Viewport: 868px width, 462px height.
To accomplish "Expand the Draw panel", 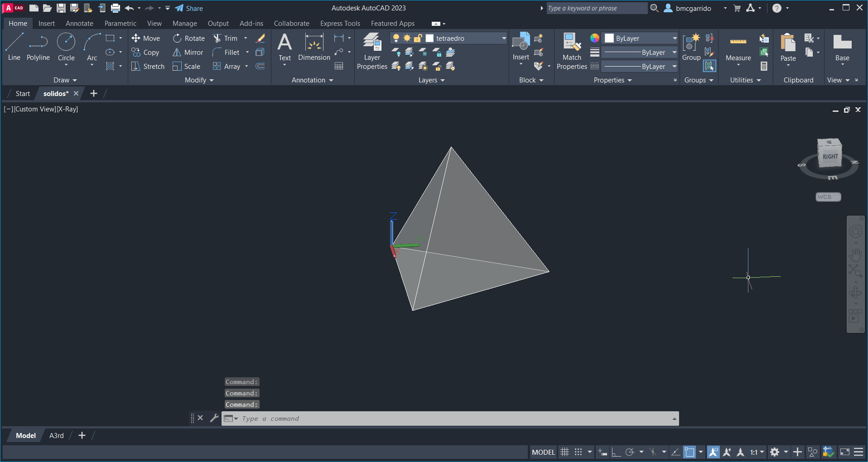I will (65, 80).
